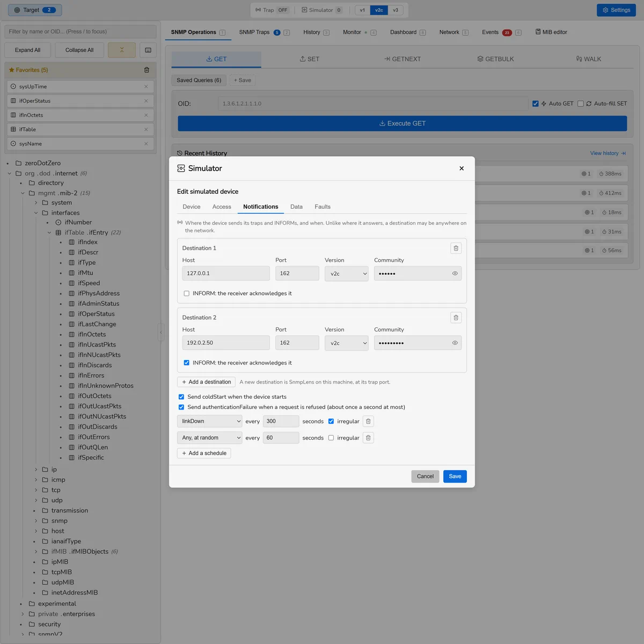Disable INFORM for Destination 2
The image size is (644, 644).
(x=187, y=363)
